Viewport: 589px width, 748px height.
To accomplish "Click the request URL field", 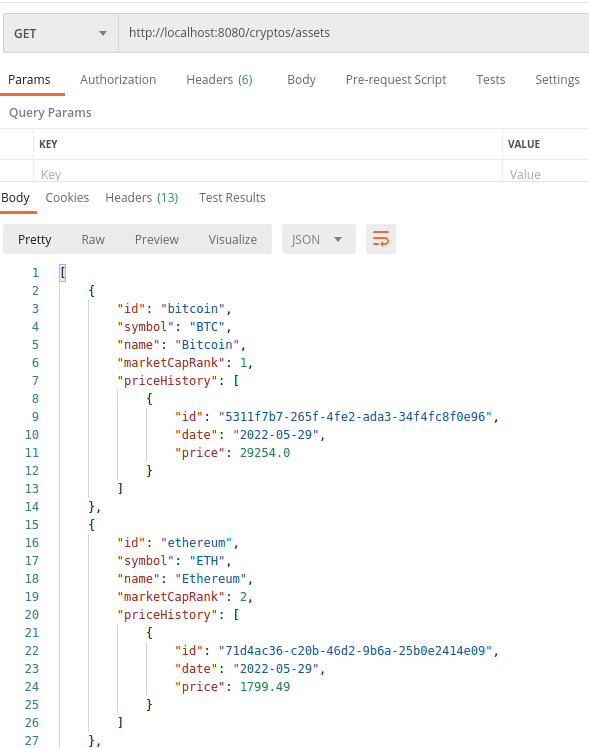I will [x=353, y=33].
